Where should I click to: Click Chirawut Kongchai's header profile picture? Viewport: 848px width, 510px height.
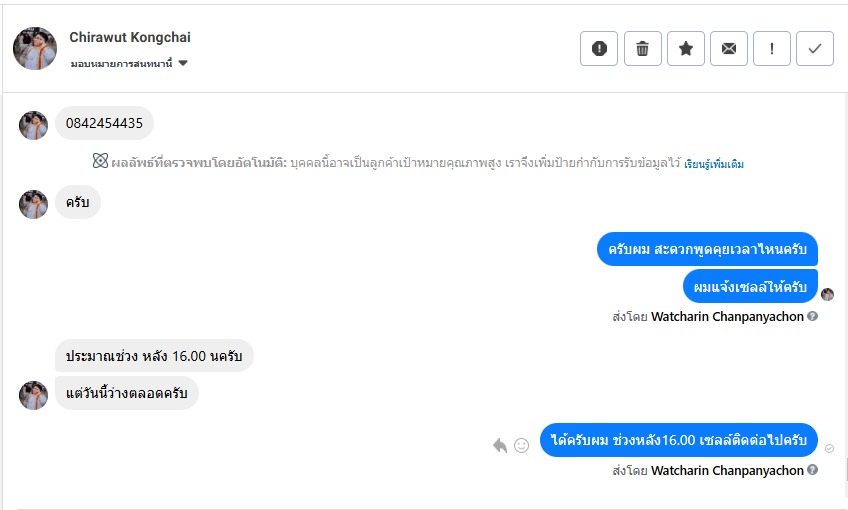pyautogui.click(x=35, y=48)
